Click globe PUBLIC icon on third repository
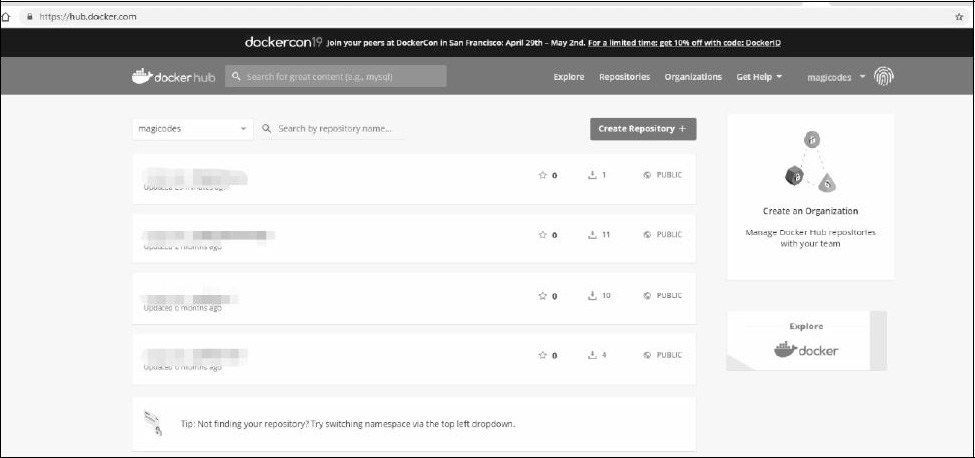975x458 pixels. coord(647,296)
